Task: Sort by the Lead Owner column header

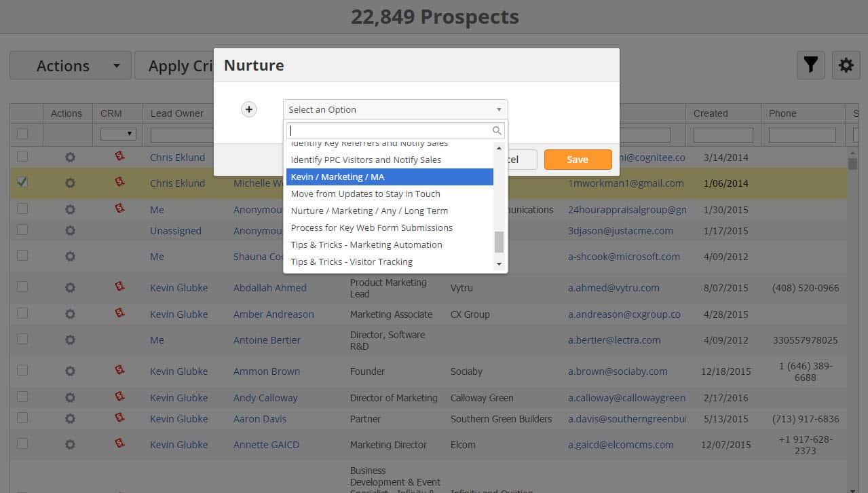Action: [177, 113]
